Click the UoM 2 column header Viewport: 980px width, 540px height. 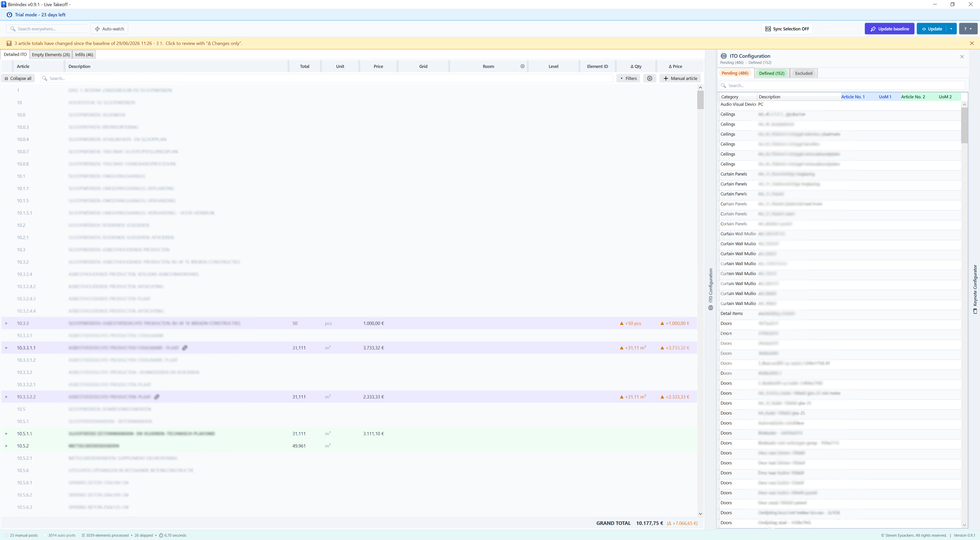pos(945,97)
